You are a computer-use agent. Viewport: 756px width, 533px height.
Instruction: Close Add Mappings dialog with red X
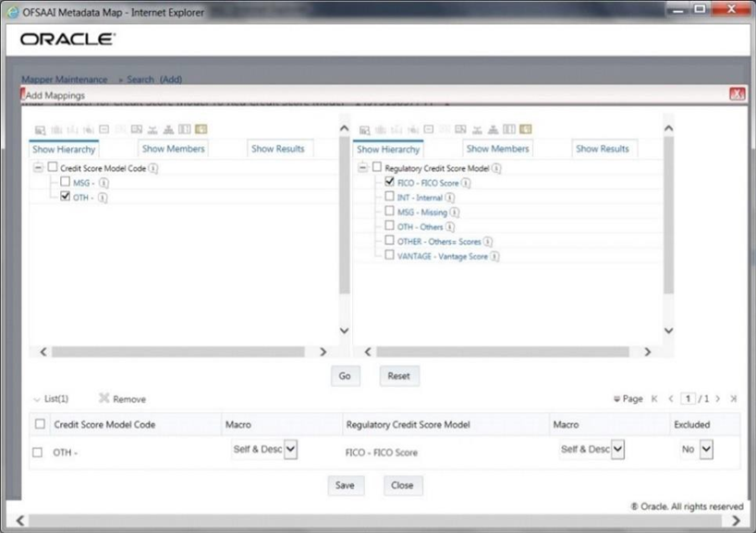pos(738,94)
